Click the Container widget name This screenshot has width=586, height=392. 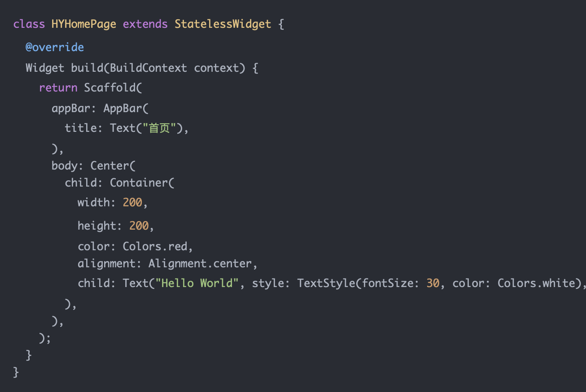point(139,183)
